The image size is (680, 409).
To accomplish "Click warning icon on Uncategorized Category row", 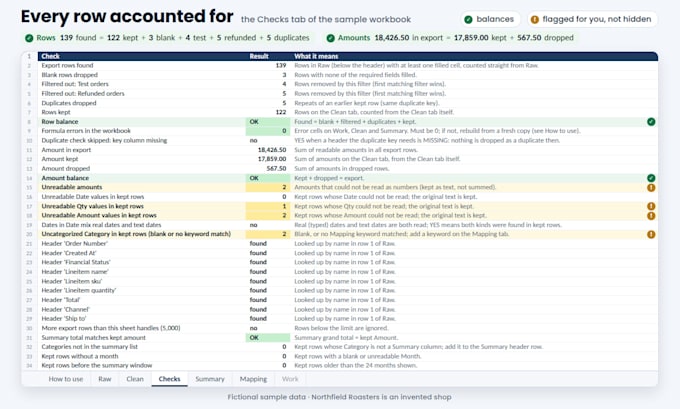I will point(651,234).
